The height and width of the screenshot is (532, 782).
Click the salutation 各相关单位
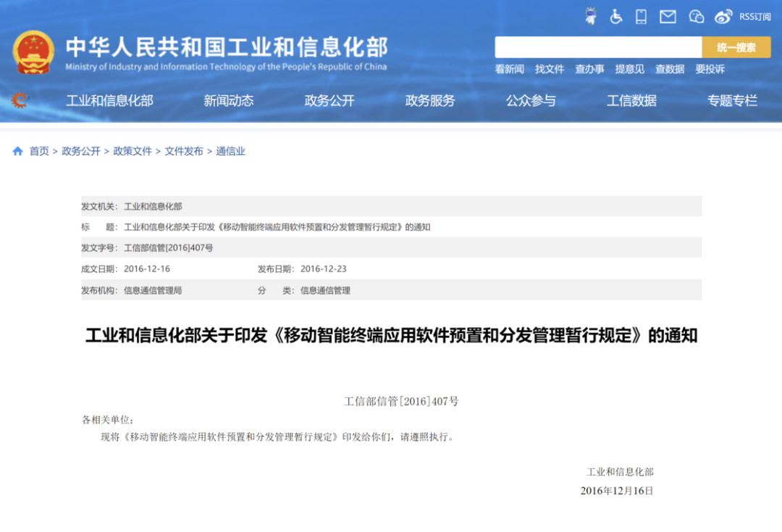click(x=108, y=420)
